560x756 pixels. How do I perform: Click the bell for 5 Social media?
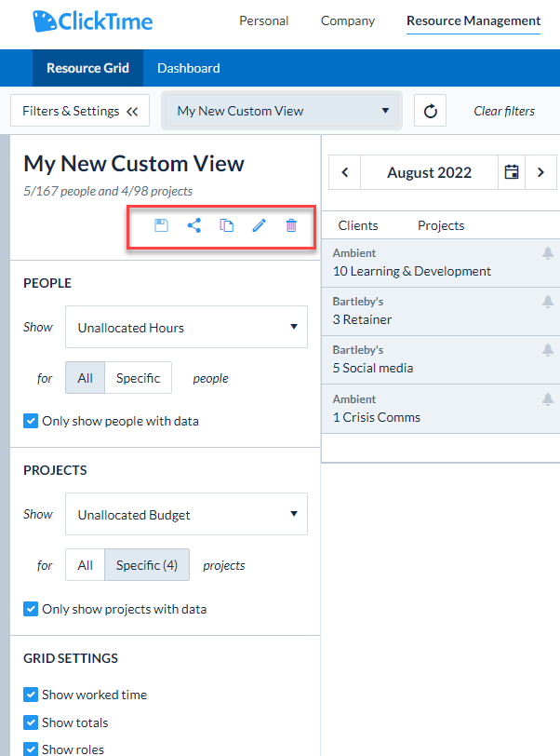point(548,350)
